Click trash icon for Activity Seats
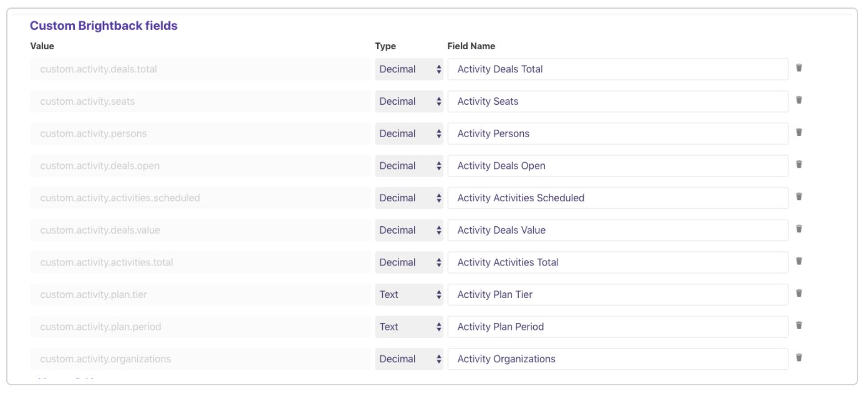Screen dimensions: 868x394 799,100
